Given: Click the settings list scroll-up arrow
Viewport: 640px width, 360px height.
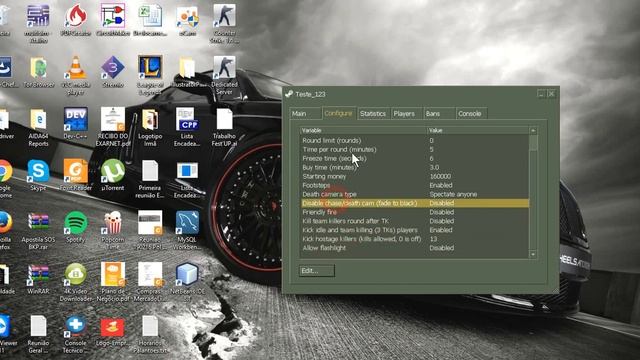Looking at the screenshot, I should [x=533, y=131].
